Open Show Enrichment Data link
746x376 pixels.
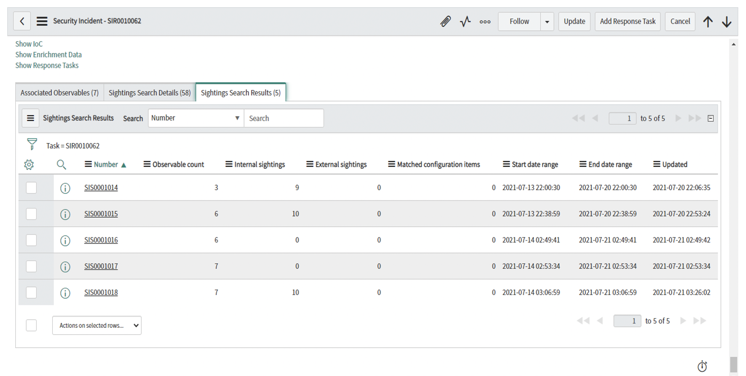click(49, 55)
